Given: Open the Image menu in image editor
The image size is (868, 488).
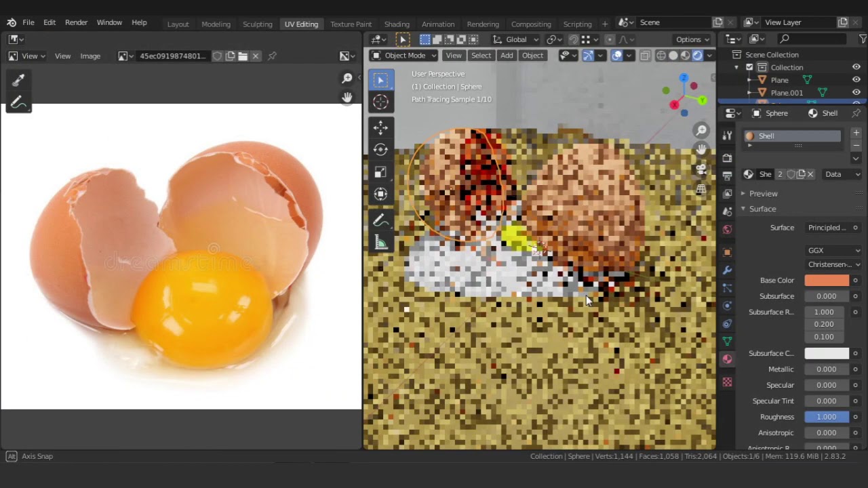Looking at the screenshot, I should click(90, 56).
